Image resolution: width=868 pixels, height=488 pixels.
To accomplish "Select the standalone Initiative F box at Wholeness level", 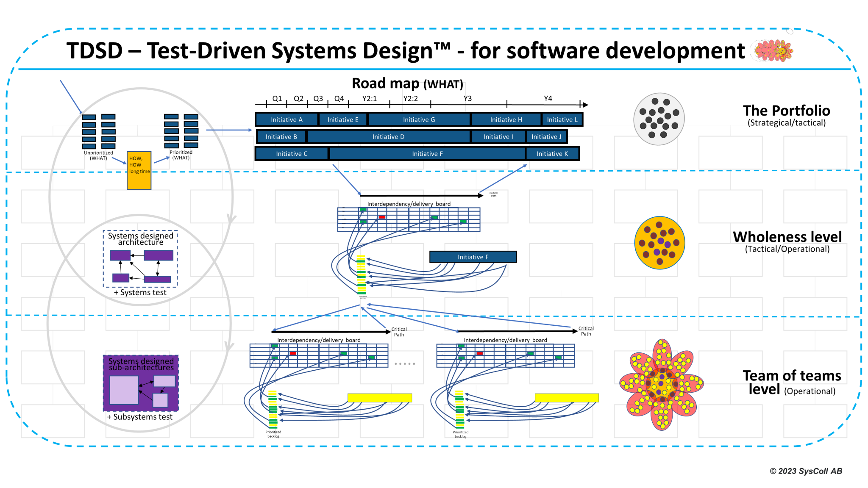I will 473,257.
